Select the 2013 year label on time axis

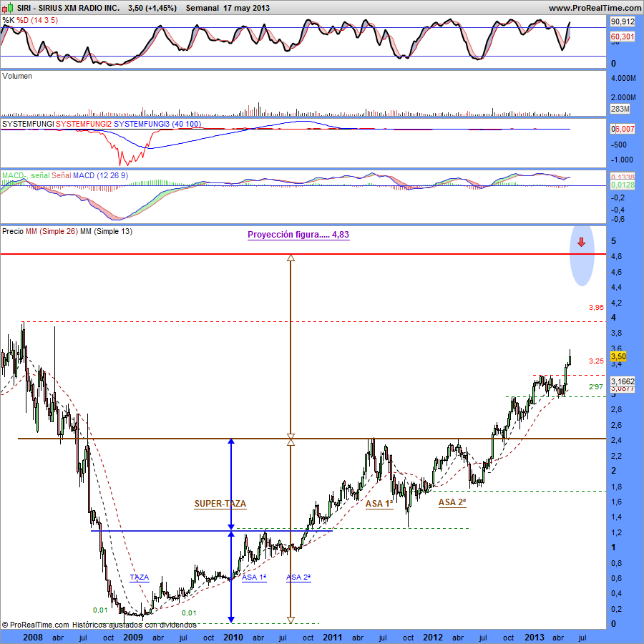[535, 637]
